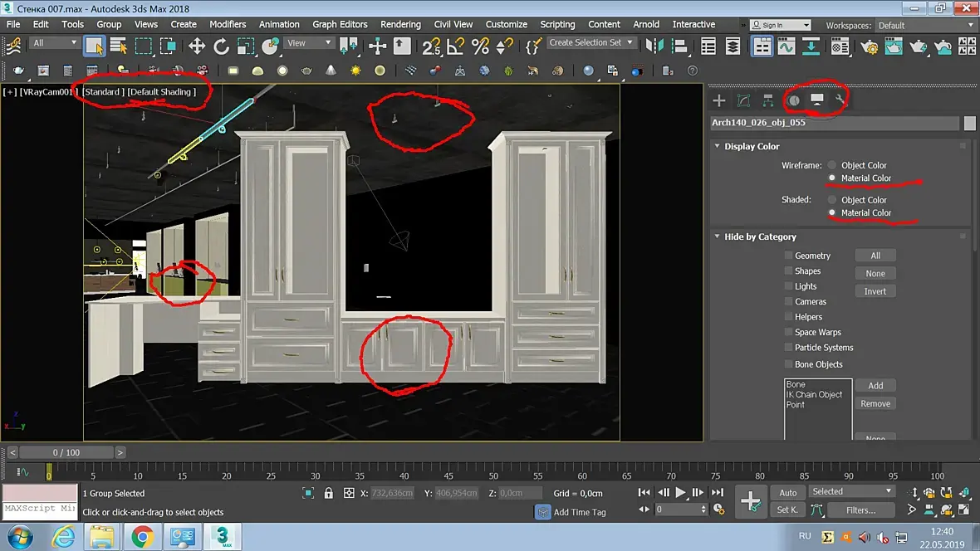Switch to the Utilities wrench panel

point(840,100)
